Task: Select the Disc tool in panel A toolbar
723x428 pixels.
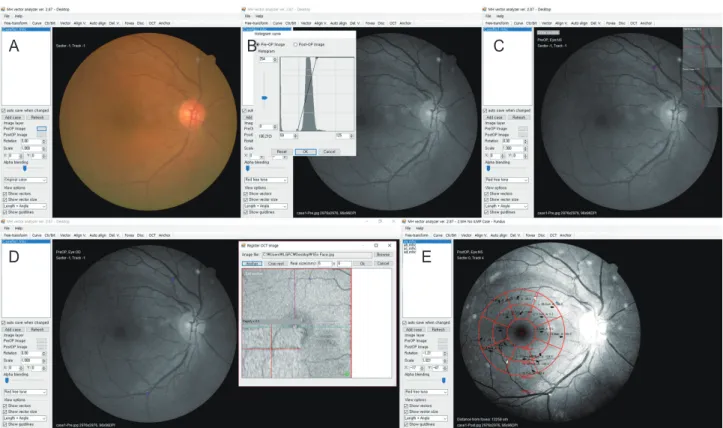Action: [141, 23]
